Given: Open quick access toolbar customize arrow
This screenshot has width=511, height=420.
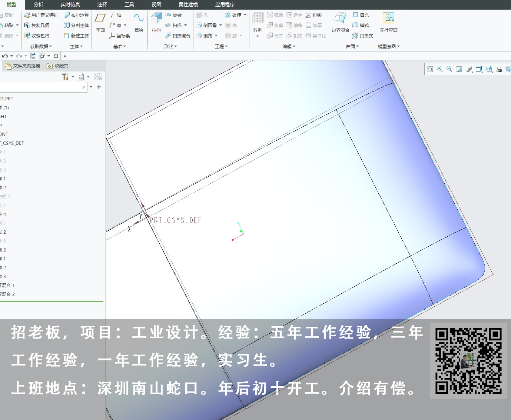Looking at the screenshot, I should pos(65,56).
